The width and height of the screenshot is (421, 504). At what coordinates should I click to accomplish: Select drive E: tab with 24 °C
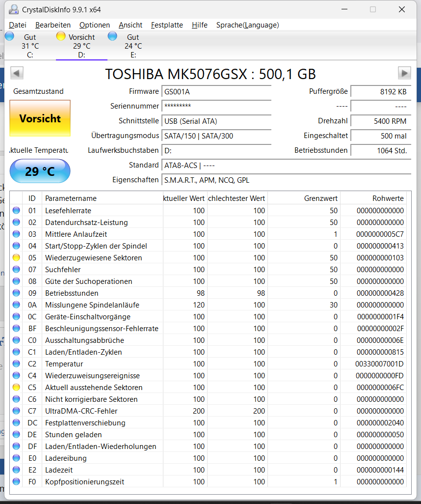coord(133,46)
